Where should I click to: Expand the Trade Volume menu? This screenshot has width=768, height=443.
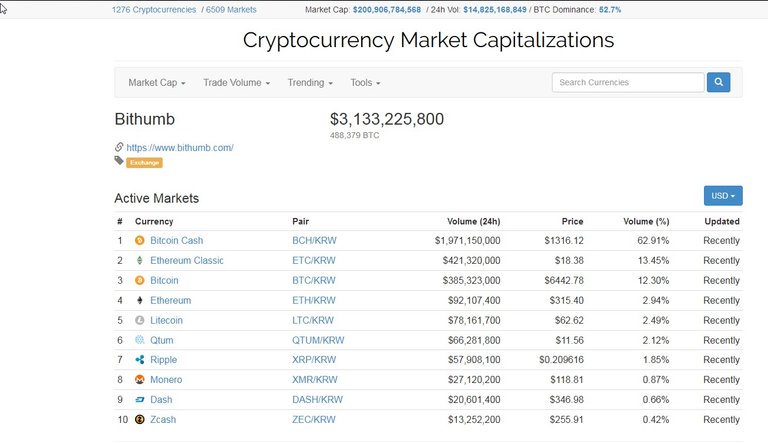pyautogui.click(x=237, y=82)
